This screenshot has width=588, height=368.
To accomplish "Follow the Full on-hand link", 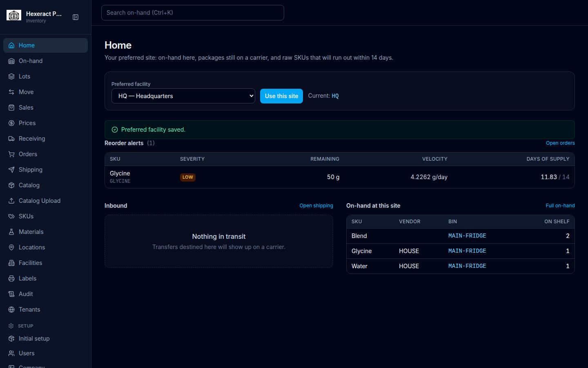I will pos(560,206).
